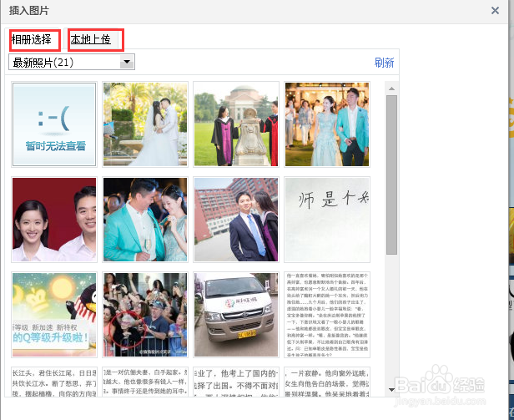Select the 他考上了国内的 text thumbnail

coord(236,382)
